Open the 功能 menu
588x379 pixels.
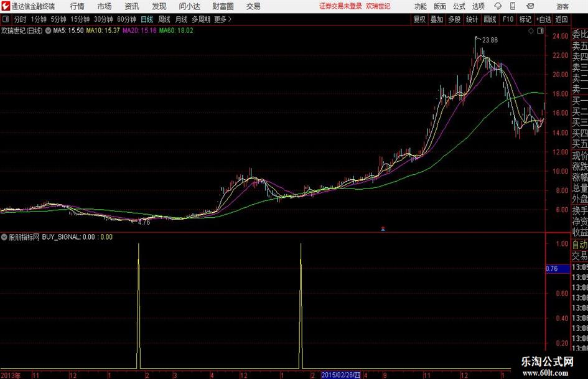(421, 6)
